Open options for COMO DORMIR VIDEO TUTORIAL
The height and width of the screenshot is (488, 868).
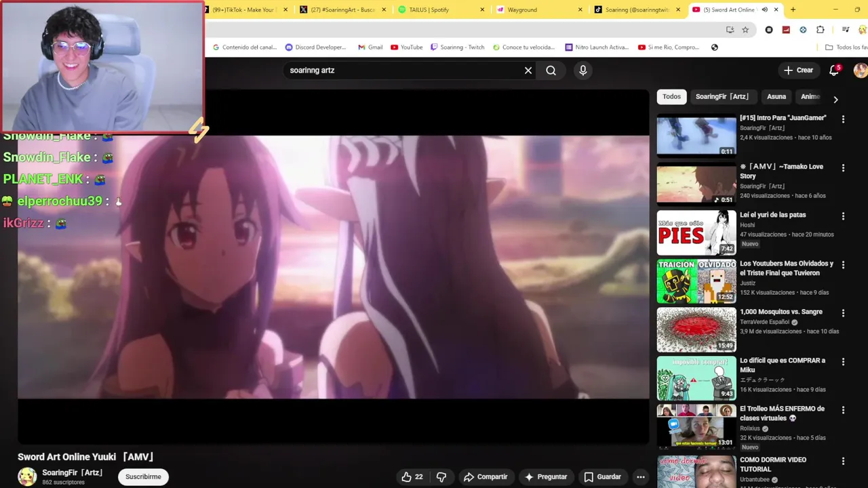(843, 461)
